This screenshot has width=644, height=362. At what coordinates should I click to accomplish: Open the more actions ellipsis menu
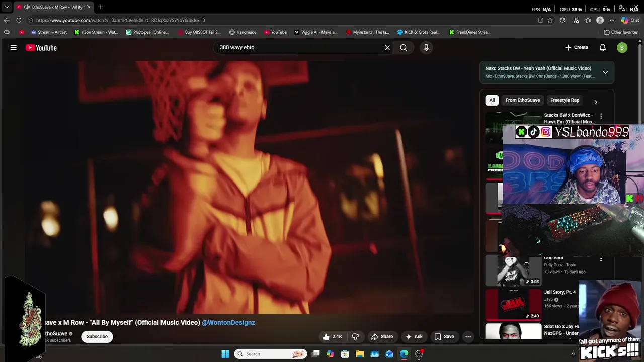[468, 337]
